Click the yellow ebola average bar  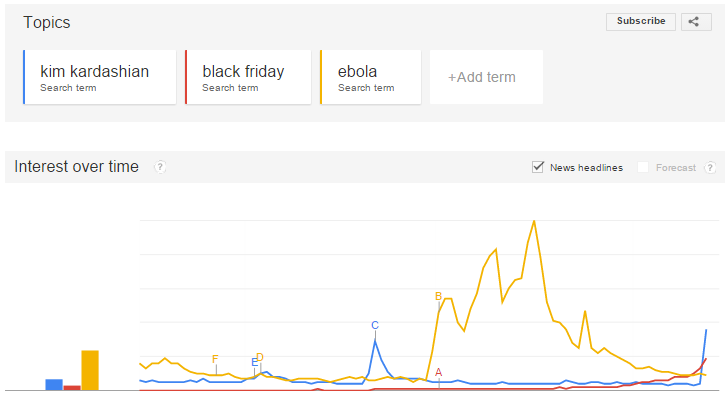click(90, 370)
